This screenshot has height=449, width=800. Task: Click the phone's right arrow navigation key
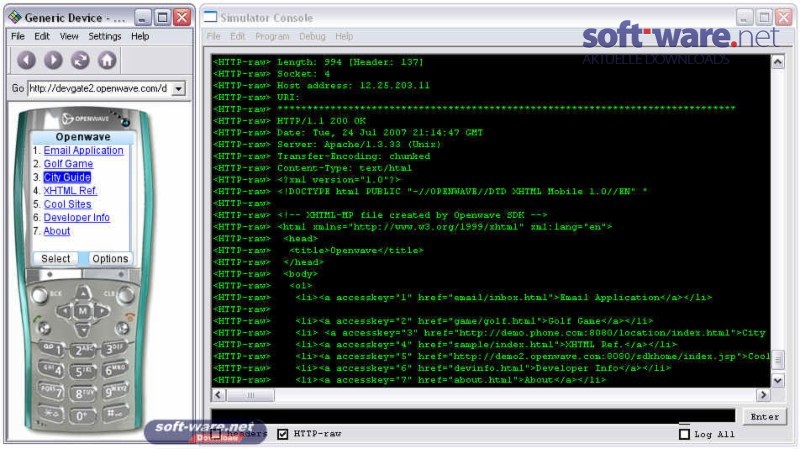point(102,311)
